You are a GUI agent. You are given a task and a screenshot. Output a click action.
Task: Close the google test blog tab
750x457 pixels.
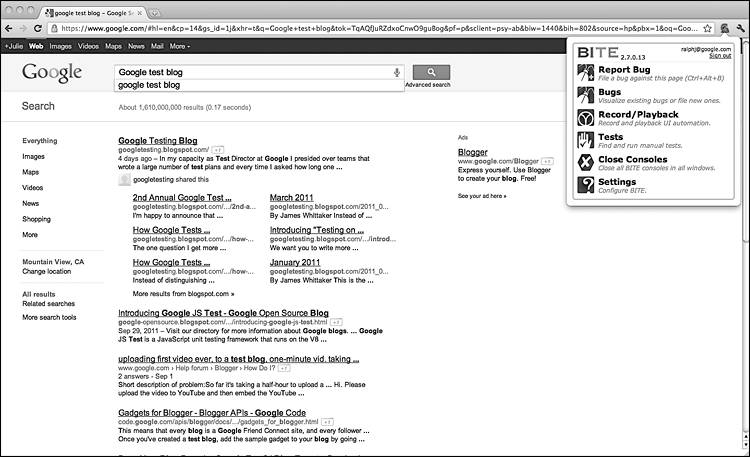coord(140,13)
